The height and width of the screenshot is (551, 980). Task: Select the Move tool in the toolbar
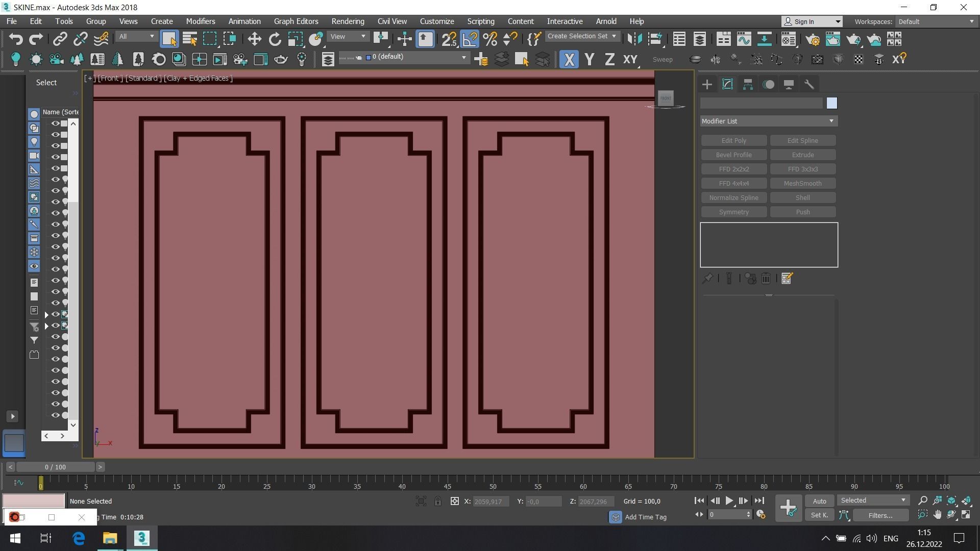click(x=254, y=39)
